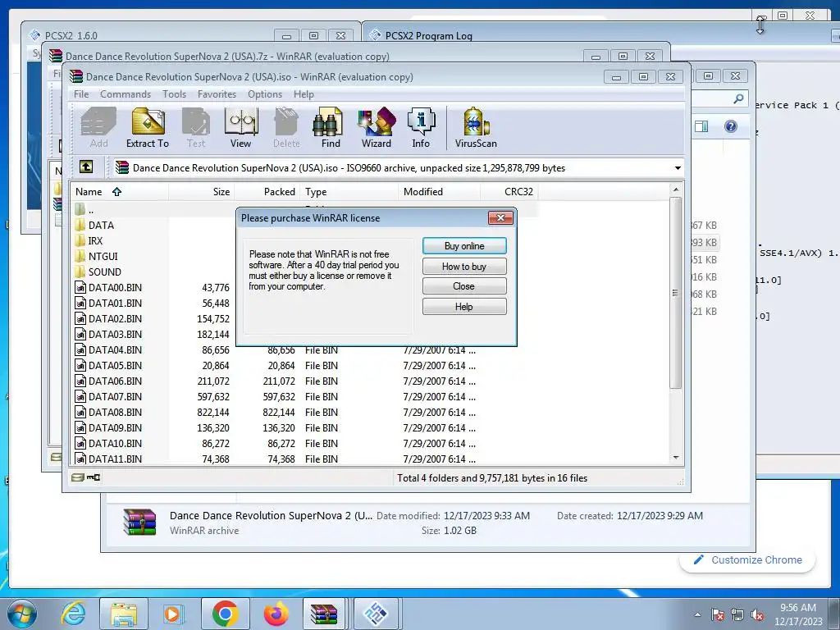Click the file list scroll down arrow
The height and width of the screenshot is (630, 840).
pyautogui.click(x=676, y=458)
